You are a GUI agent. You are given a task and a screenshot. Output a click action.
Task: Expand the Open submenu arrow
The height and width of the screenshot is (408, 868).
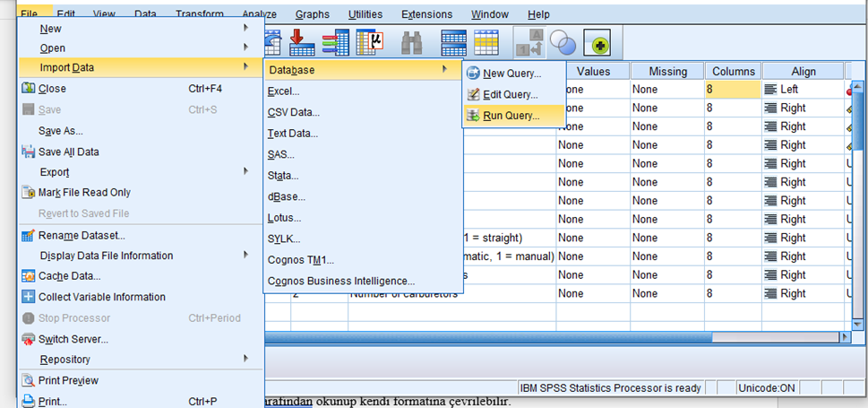245,48
